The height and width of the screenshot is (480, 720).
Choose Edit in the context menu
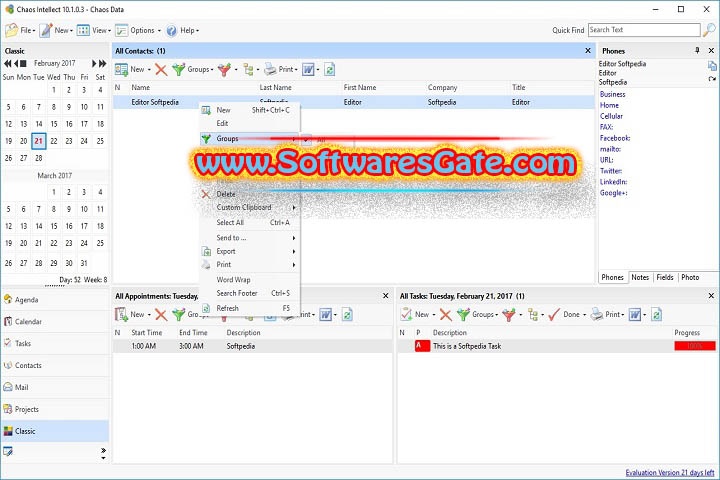tap(250, 124)
